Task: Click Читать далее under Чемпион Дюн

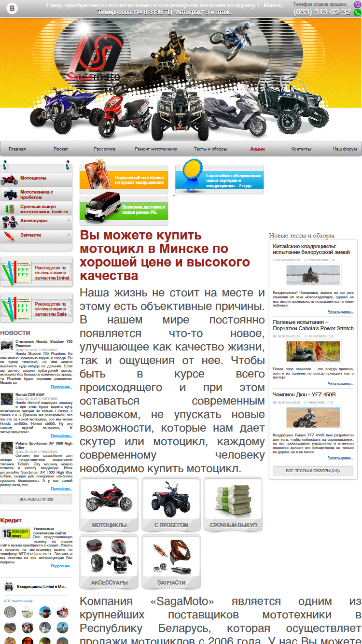Action: [x=341, y=458]
